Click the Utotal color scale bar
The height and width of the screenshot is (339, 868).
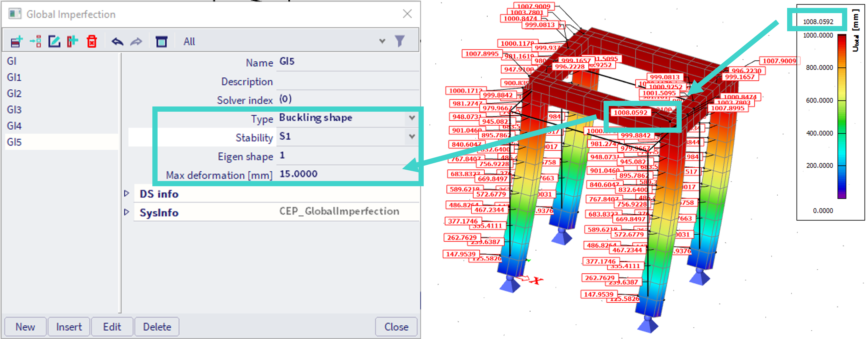point(842,116)
